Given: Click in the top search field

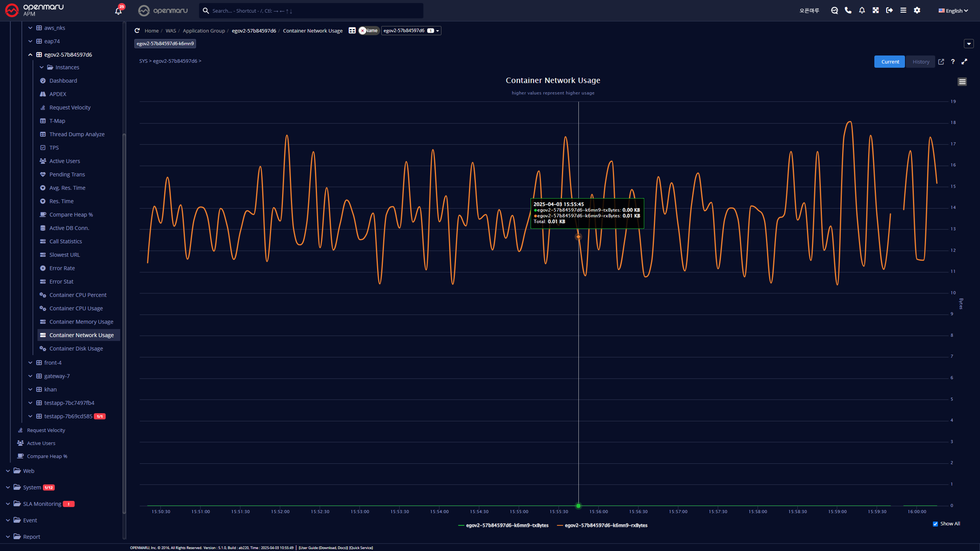Looking at the screenshot, I should pyautogui.click(x=311, y=11).
